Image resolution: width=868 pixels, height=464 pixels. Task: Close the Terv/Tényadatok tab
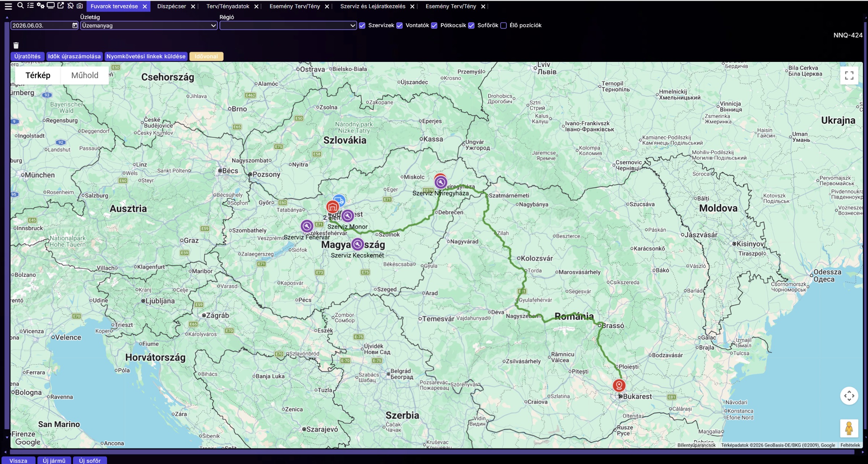pos(256,7)
